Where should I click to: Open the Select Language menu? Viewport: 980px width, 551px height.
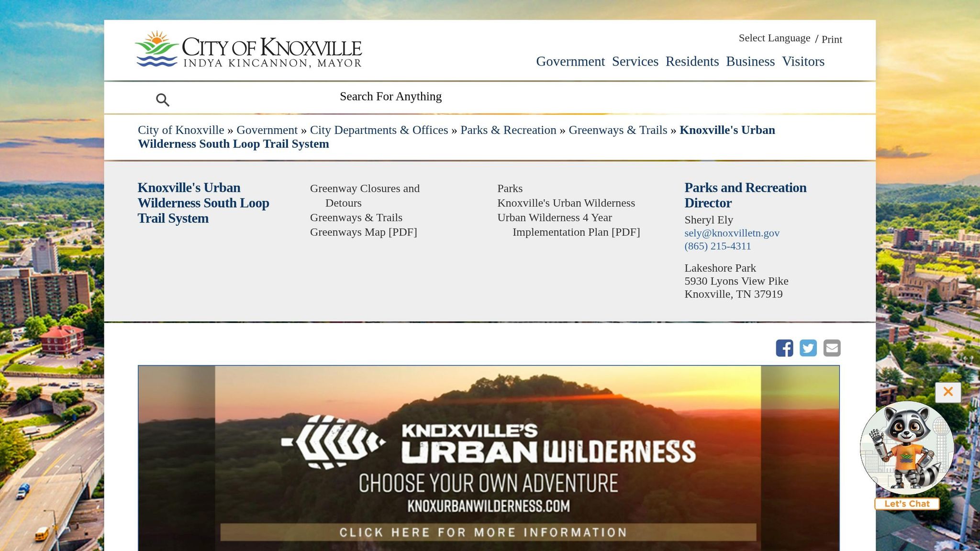click(774, 38)
